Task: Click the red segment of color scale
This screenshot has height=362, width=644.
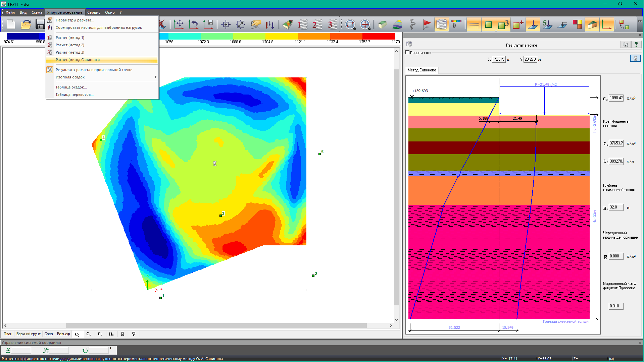Action: click(378, 36)
